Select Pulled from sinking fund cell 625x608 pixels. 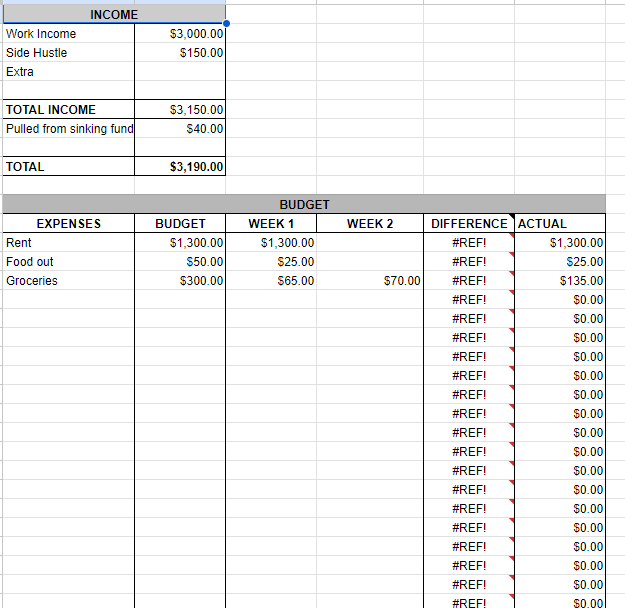(69, 128)
